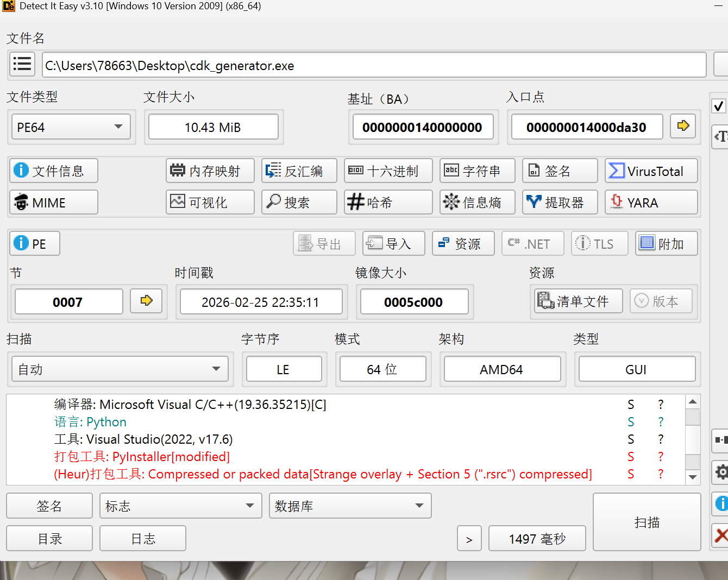Open the 附加 overlay view
This screenshot has height=580, width=728.
point(667,243)
